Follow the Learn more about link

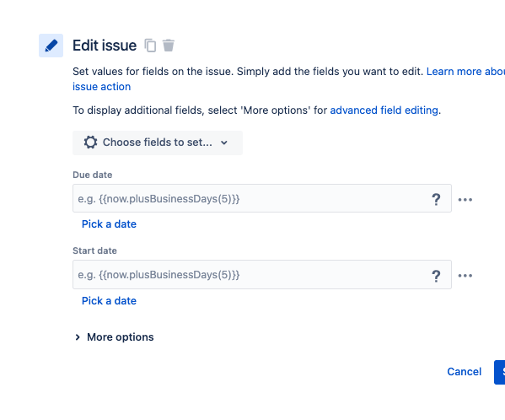click(465, 72)
